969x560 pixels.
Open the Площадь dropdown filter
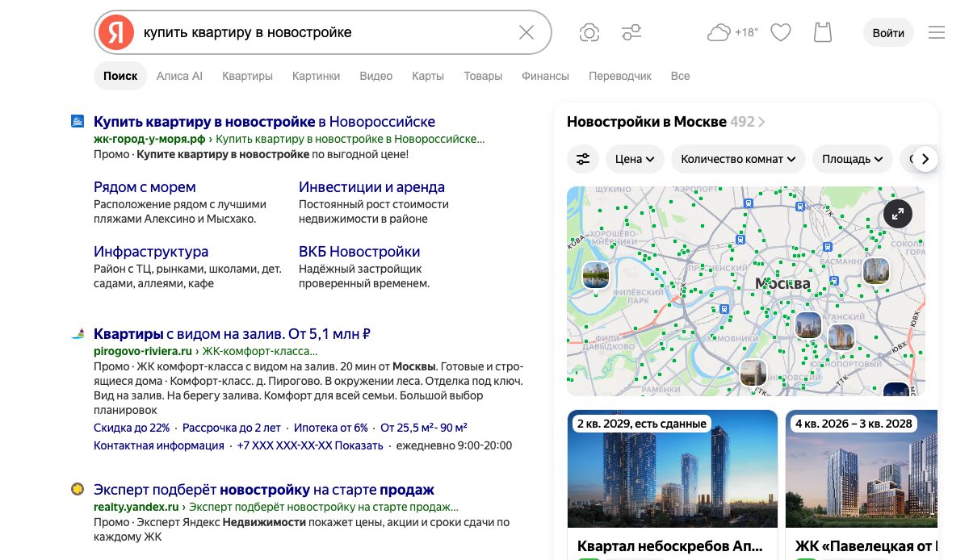[853, 159]
